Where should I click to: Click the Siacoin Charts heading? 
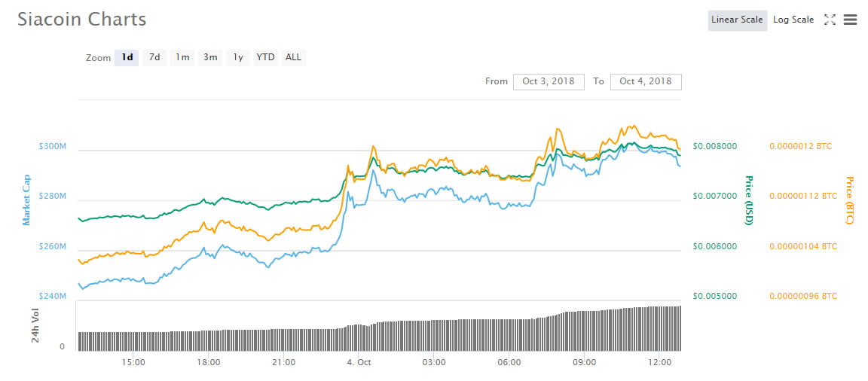82,20
